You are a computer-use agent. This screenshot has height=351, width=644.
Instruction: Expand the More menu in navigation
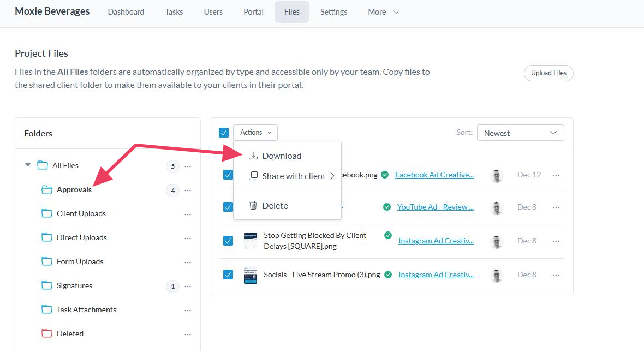tap(384, 12)
